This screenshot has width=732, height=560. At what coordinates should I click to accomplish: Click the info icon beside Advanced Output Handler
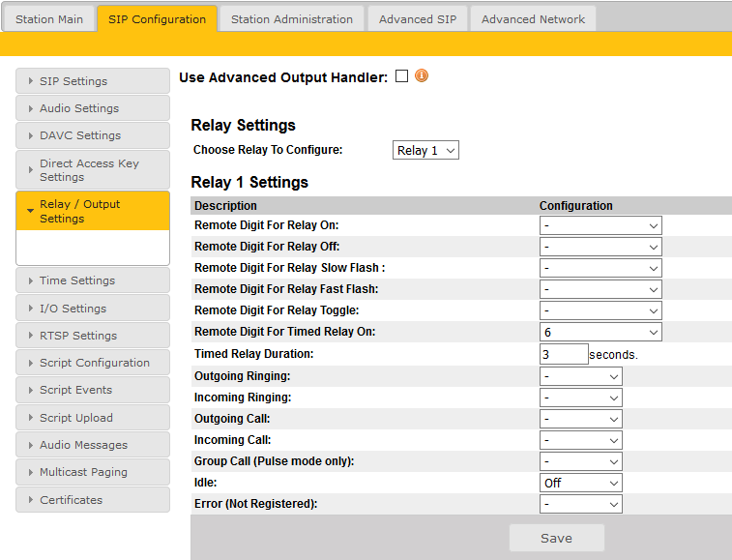(422, 76)
